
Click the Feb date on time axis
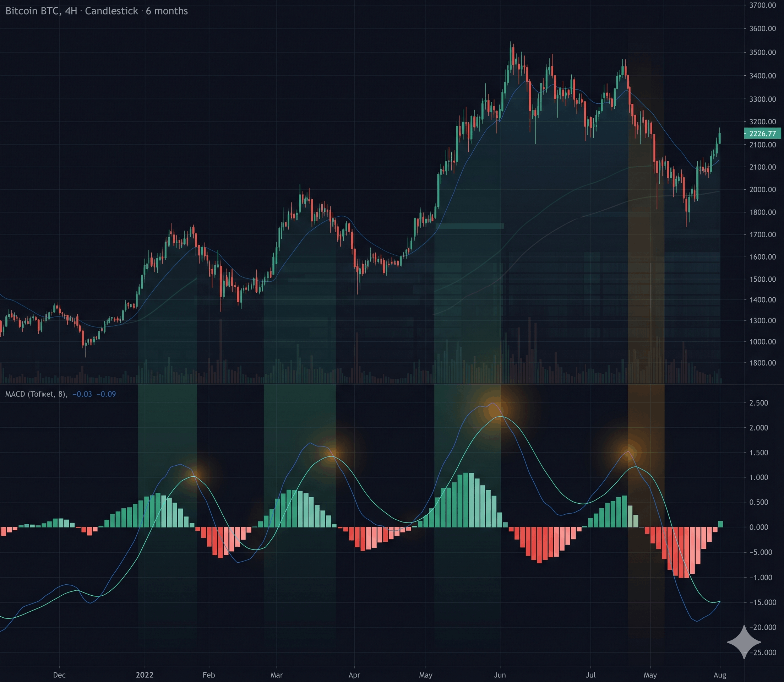(208, 675)
